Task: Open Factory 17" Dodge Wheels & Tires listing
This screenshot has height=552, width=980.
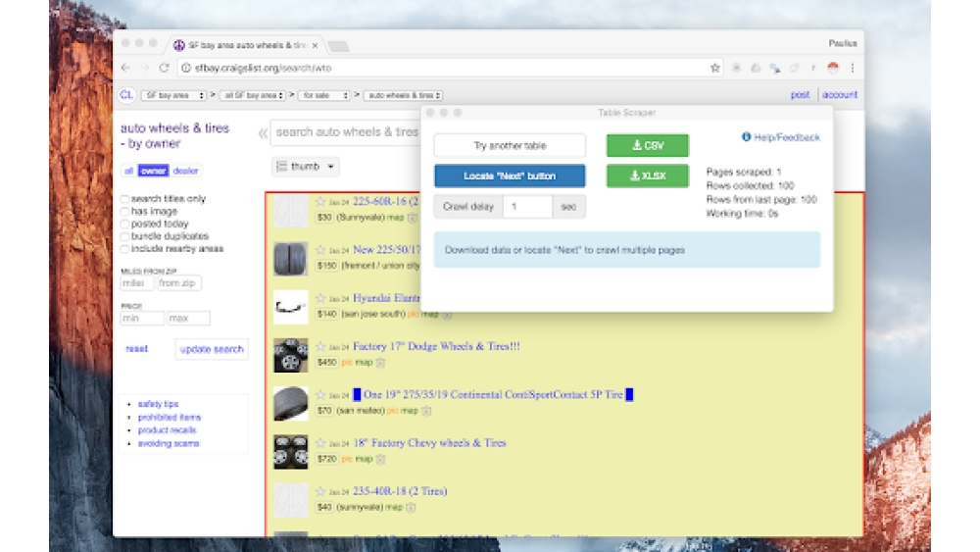Action: click(x=436, y=346)
